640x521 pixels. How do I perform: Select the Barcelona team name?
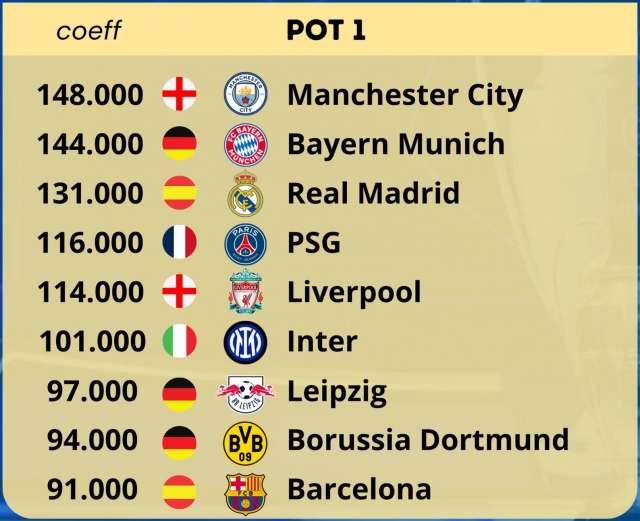359,489
